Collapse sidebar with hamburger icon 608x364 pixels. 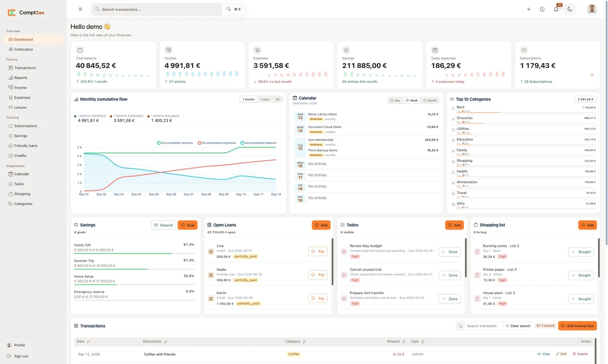point(80,9)
